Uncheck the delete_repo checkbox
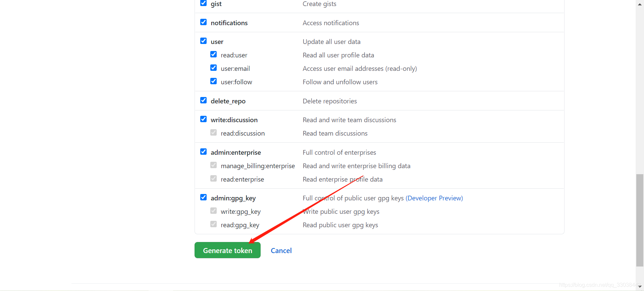Screen dimensions: 644x291 tap(203, 100)
